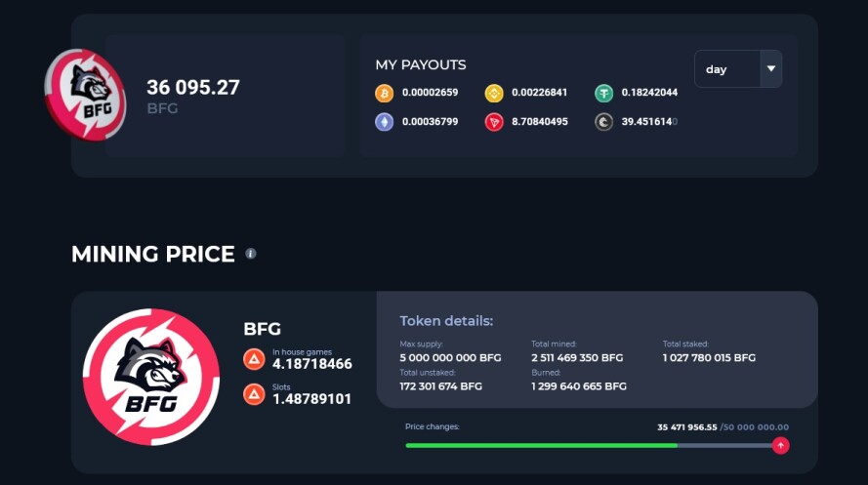Click the BFG chip balance logo
Viewport: 868px width, 485px height.
click(x=85, y=95)
